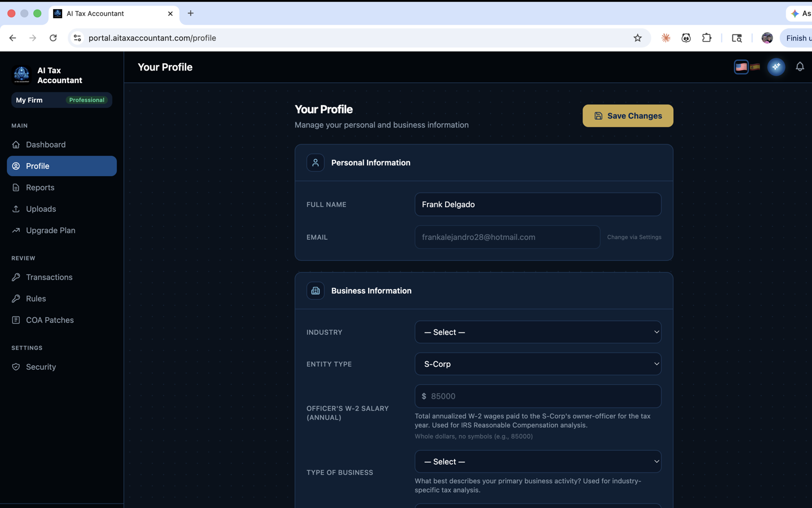
Task: Go to COA Patches in the sidebar
Action: tap(61, 320)
